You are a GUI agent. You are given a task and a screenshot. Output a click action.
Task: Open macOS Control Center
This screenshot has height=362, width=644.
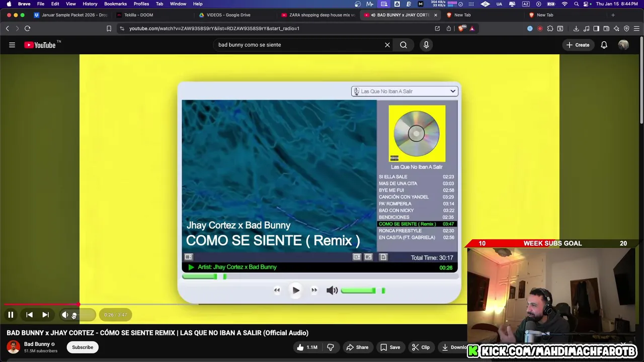[x=587, y=4]
